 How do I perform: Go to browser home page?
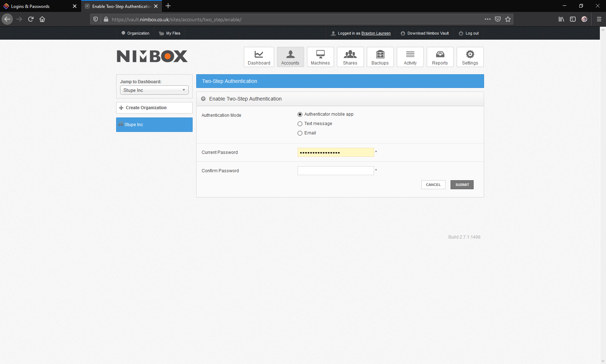[x=42, y=19]
